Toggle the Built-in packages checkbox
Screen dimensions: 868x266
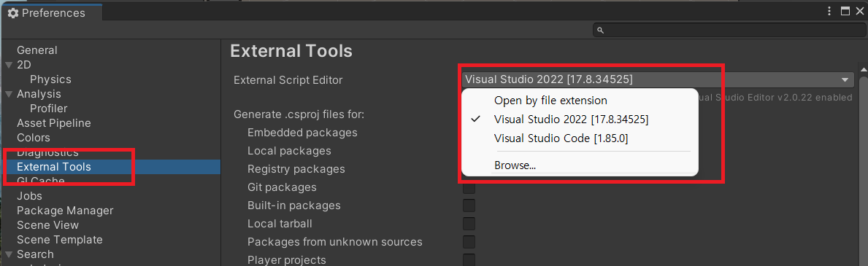tap(469, 206)
